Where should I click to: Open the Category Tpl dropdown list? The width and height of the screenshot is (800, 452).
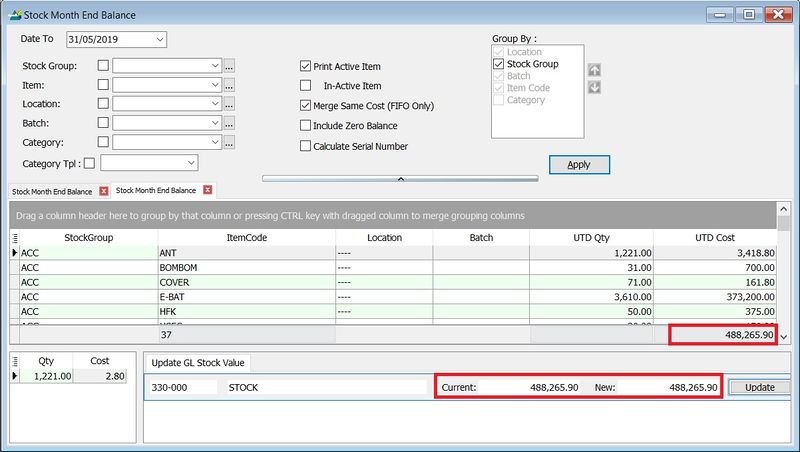tap(190, 163)
